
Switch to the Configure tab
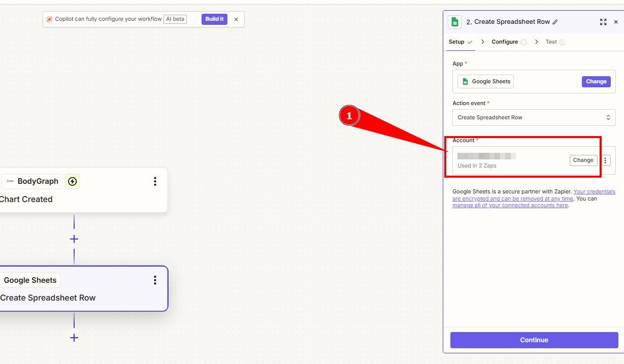point(505,42)
